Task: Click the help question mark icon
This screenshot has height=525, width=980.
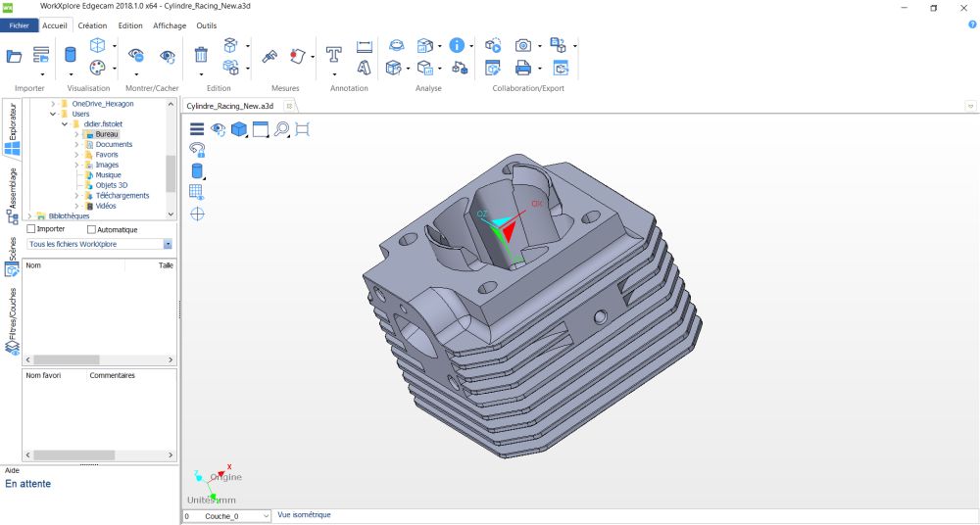Action: (972, 24)
